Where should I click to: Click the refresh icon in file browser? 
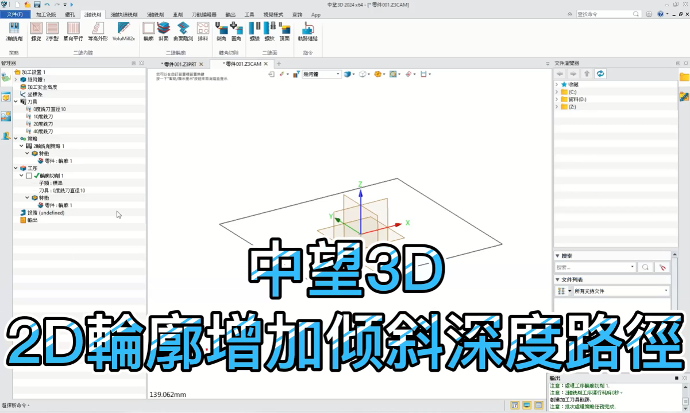[600, 73]
